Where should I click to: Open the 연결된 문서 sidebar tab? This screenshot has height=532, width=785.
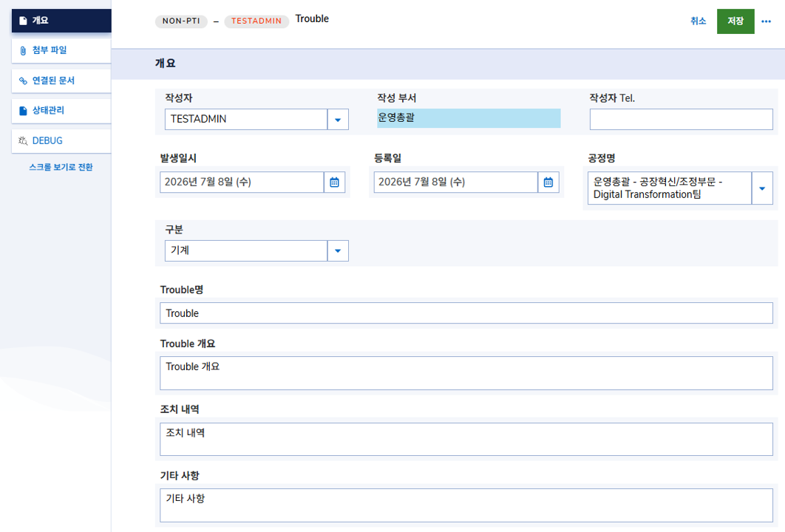61,81
